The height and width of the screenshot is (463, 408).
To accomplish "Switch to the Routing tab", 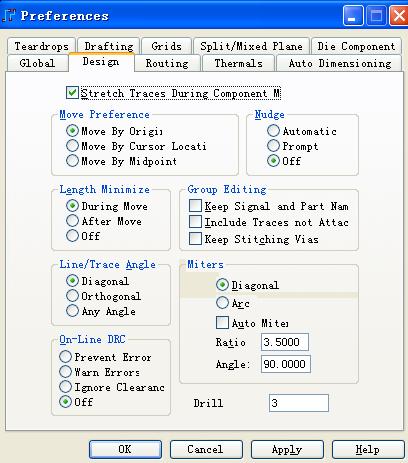I will coord(167,63).
